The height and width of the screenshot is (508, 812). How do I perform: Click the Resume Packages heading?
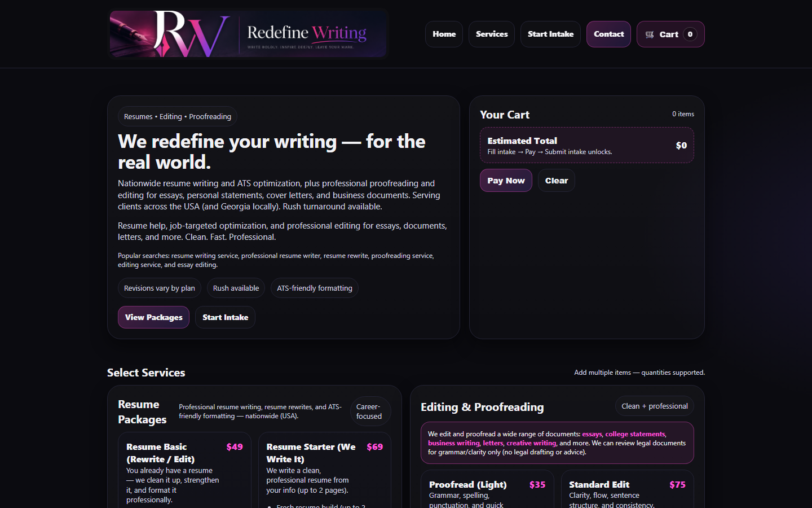point(142,411)
